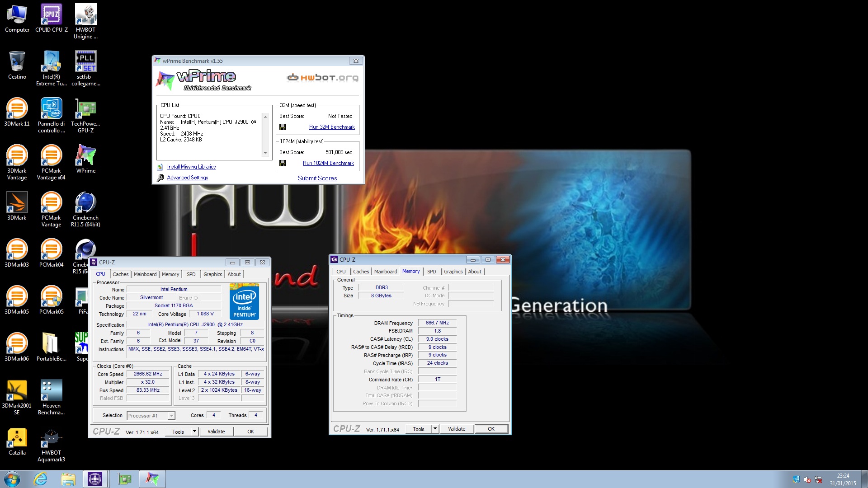Click the Core Speed value field
Viewport: 868px width, 488px height.
[x=148, y=374]
